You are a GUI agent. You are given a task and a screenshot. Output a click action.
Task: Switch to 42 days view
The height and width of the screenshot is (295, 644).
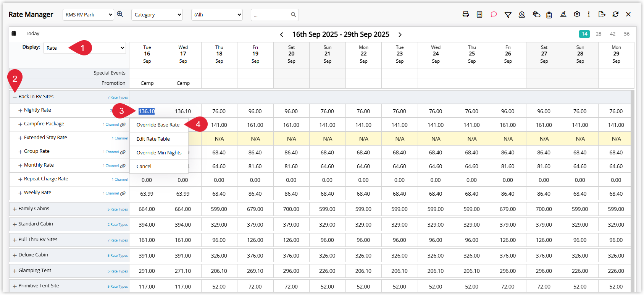pos(613,34)
